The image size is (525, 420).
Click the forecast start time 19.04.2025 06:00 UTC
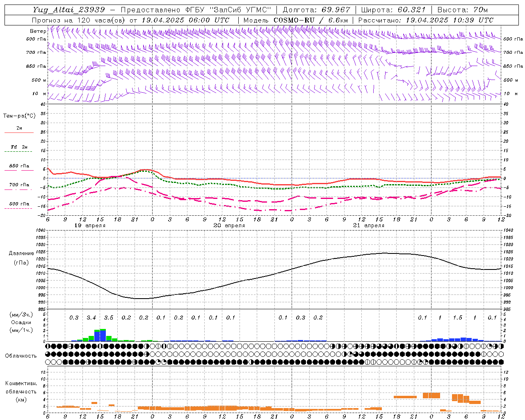click(x=185, y=20)
